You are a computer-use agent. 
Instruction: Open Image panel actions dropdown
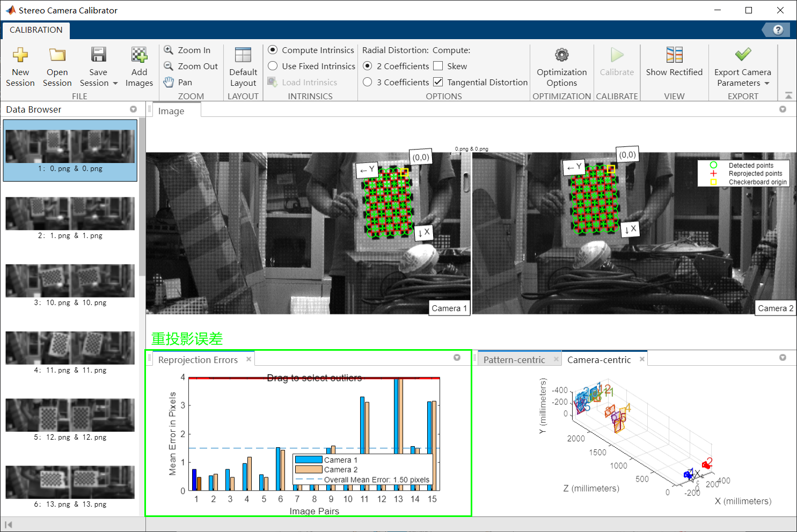783,109
